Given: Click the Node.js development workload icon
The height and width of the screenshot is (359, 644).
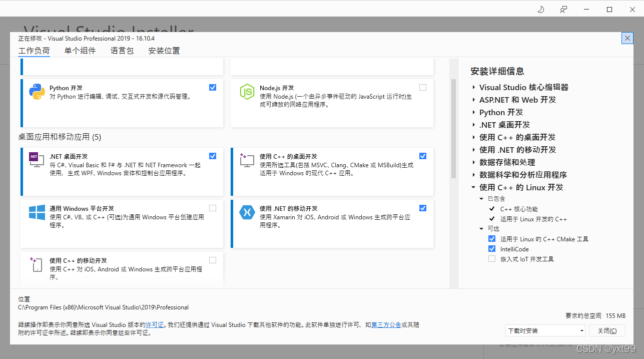Looking at the screenshot, I should click(247, 92).
